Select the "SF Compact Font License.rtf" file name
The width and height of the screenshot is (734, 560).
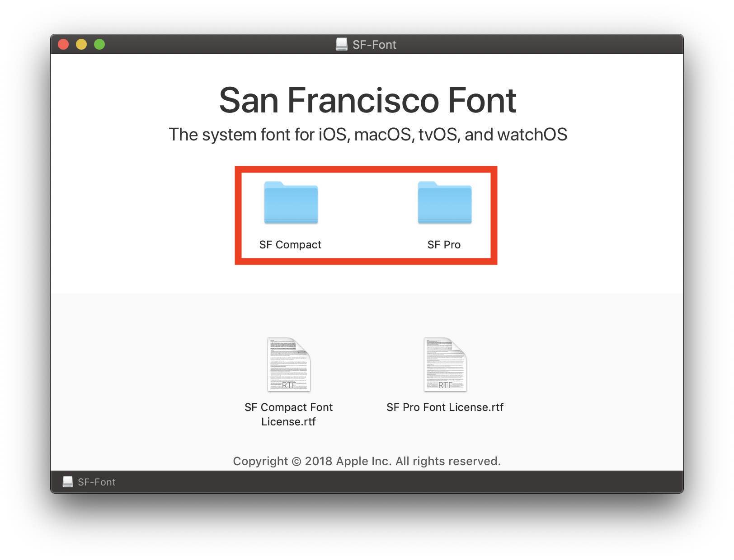coord(289,414)
